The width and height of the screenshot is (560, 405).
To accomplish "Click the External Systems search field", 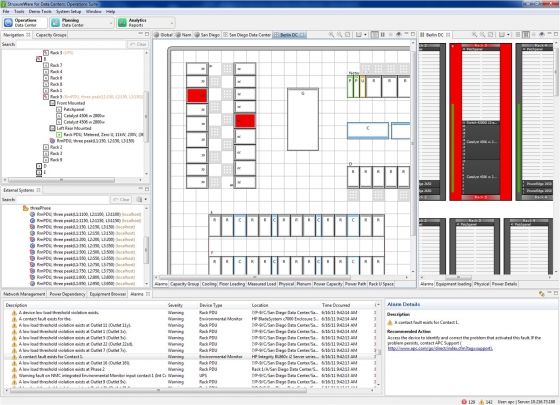I will tap(63, 199).
